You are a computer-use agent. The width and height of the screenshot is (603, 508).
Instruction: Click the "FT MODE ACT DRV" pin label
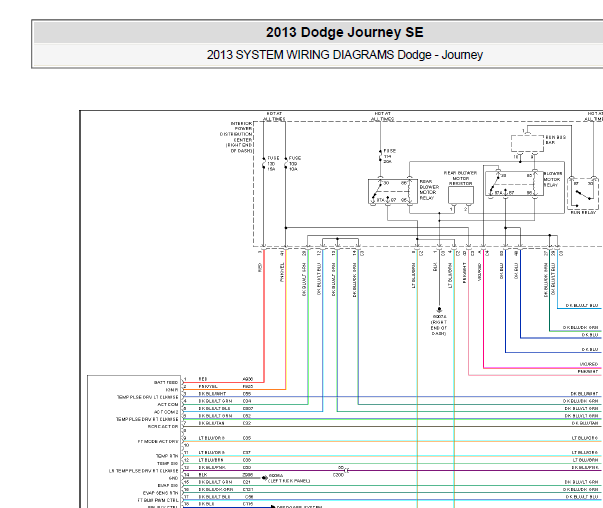[158, 441]
